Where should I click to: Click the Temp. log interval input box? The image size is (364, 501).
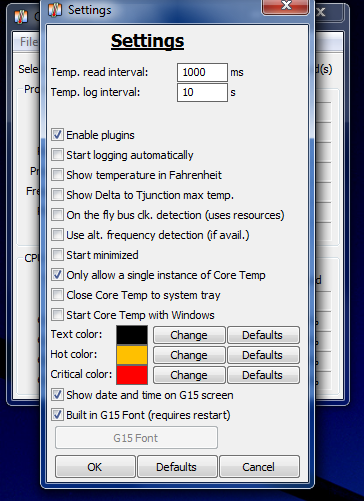pos(202,92)
